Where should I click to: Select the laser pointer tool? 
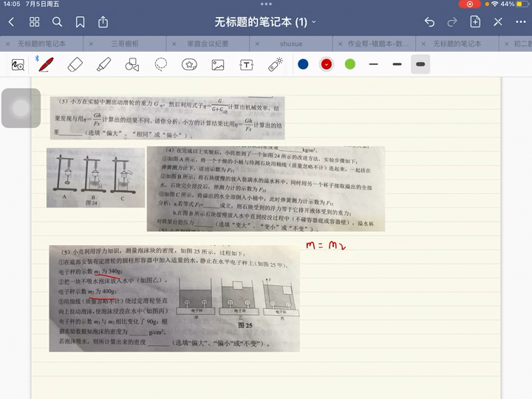pyautogui.click(x=275, y=64)
